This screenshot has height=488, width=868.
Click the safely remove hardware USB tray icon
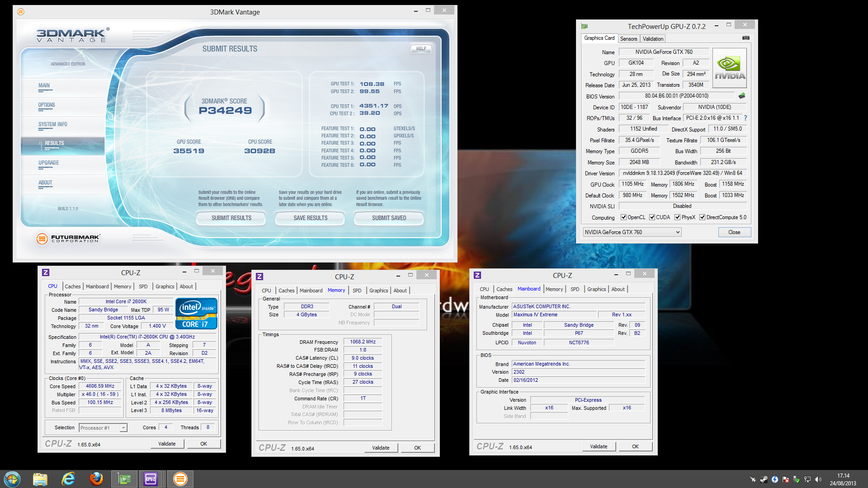tap(797, 479)
